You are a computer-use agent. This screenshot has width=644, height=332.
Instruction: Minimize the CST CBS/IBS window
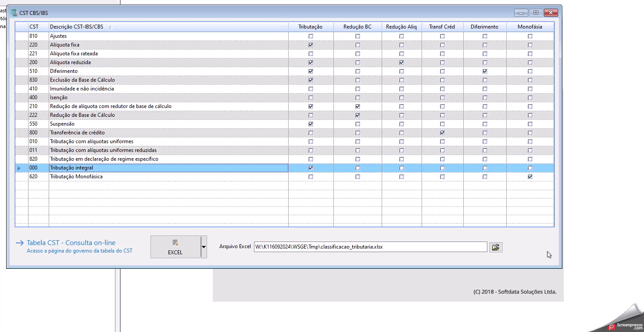[x=522, y=13]
